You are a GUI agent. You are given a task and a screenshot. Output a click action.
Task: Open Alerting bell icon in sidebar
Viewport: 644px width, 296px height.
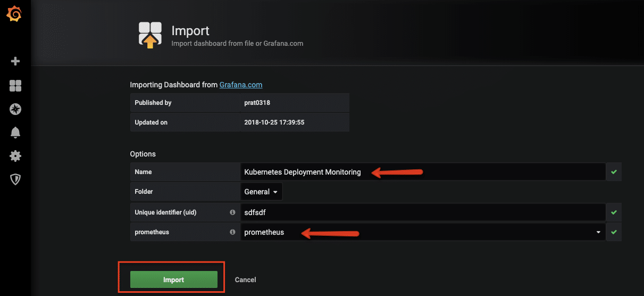click(15, 133)
